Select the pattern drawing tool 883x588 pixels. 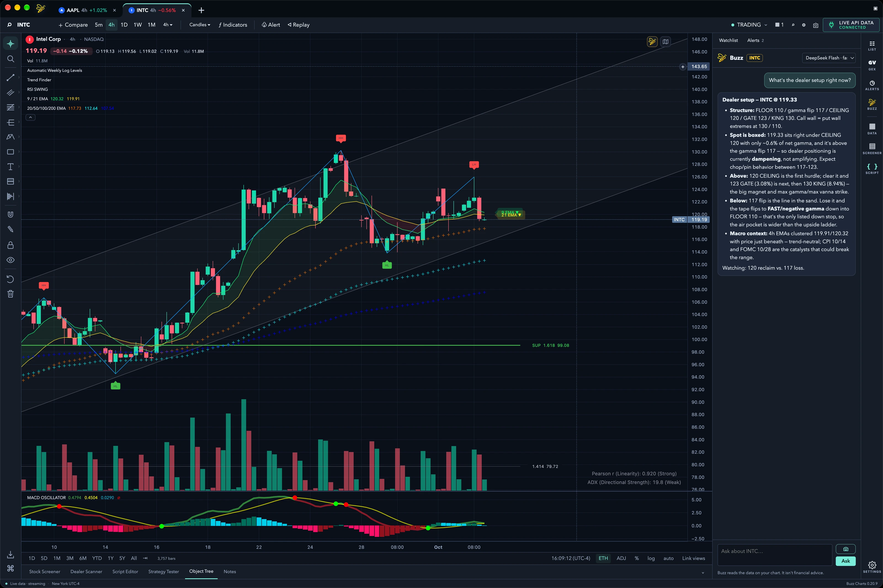tap(10, 137)
